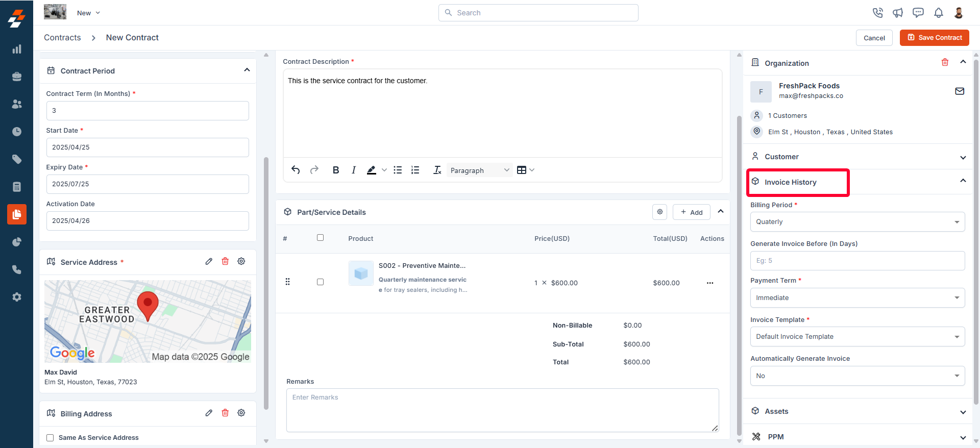The height and width of the screenshot is (448, 980).
Task: Check the S002 Preventive Maintenance row checkbox
Action: [x=320, y=282]
